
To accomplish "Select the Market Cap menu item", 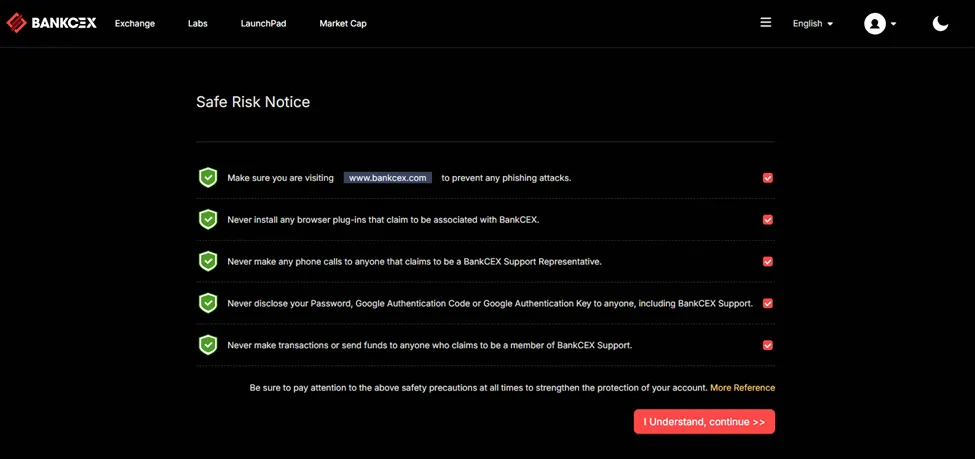I will coord(343,24).
